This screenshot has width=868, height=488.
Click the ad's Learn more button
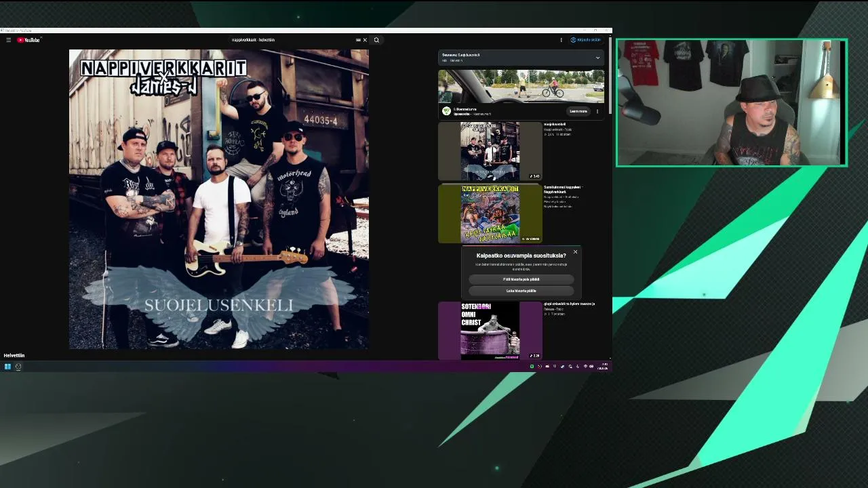coord(578,111)
